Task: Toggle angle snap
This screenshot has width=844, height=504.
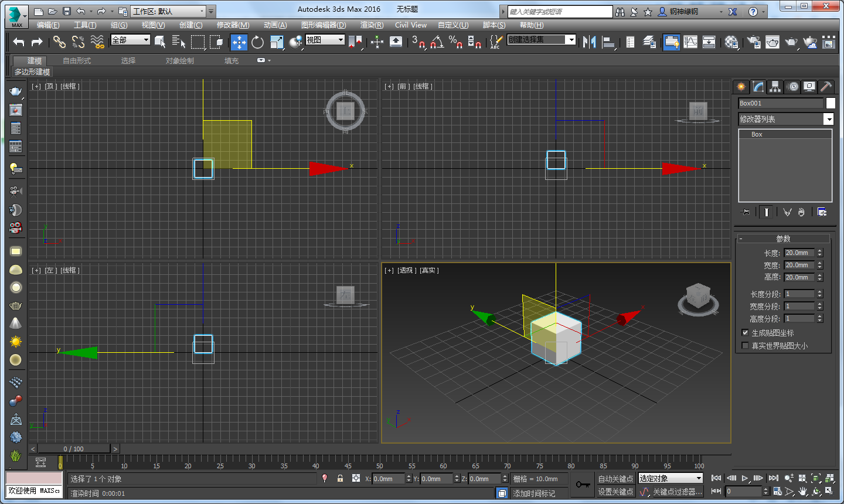Action: pos(437,42)
